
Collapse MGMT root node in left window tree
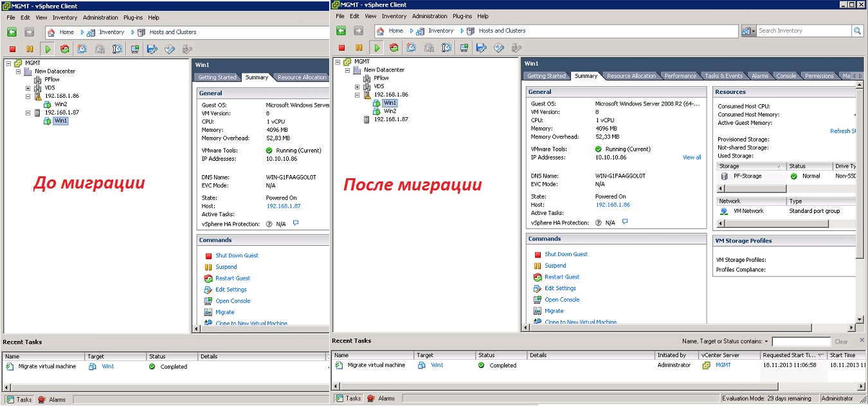coord(8,63)
